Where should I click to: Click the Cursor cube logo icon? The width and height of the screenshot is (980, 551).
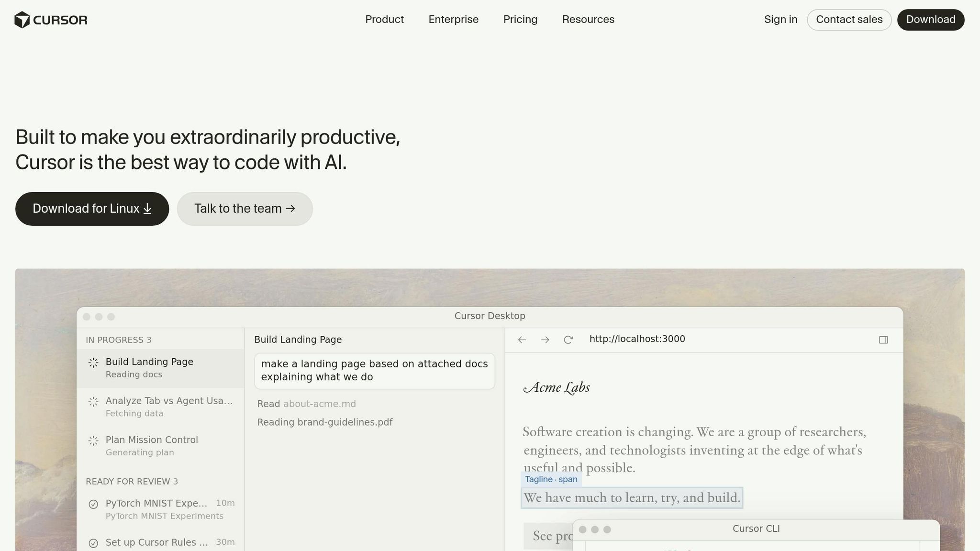22,20
